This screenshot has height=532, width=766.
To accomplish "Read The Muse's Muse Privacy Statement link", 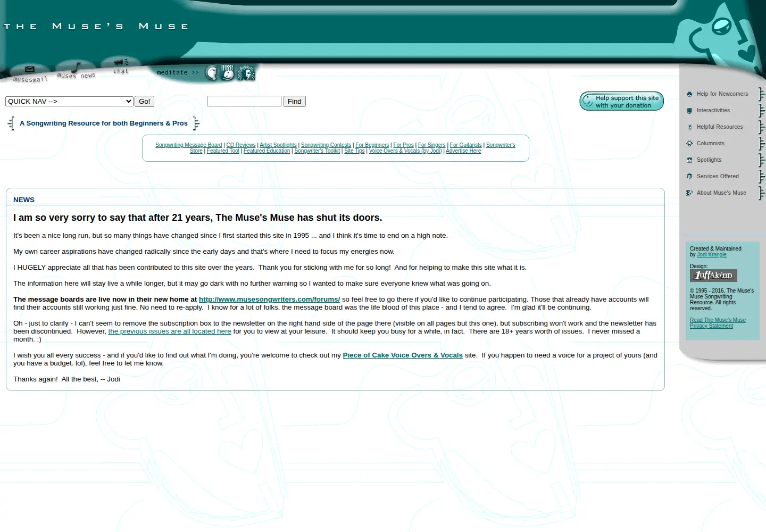I will (x=718, y=323).
